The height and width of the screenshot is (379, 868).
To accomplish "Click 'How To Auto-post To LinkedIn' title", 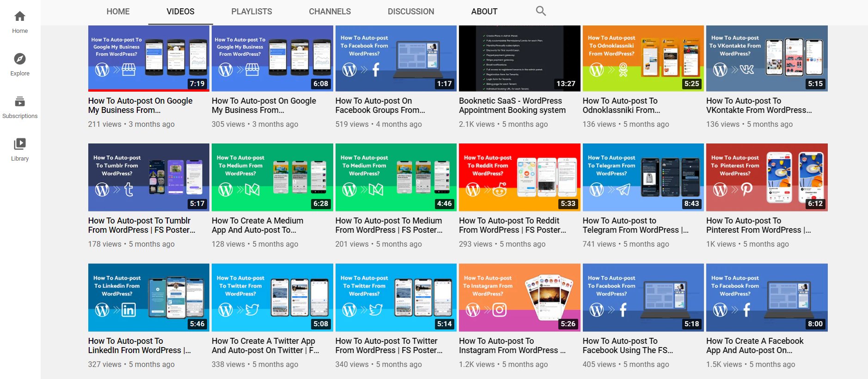I will coord(140,346).
